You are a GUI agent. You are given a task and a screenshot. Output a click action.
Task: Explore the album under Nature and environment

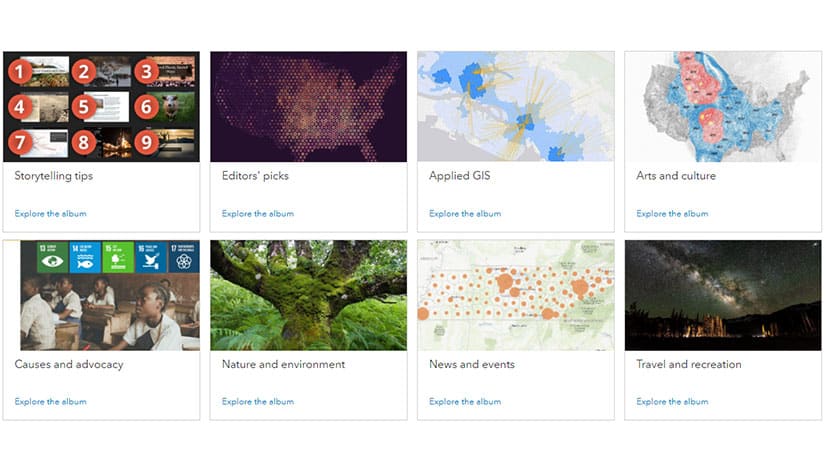pos(257,402)
